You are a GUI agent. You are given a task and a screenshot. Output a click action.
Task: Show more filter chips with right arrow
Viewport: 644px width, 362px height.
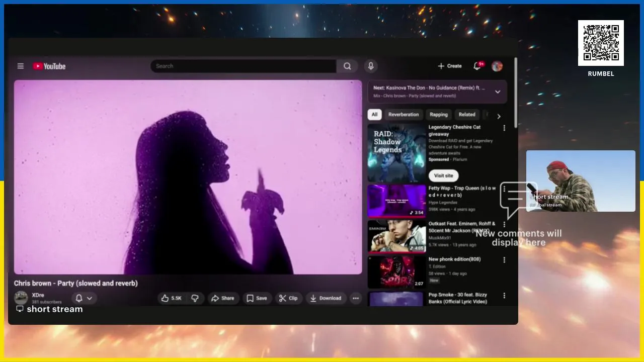499,116
